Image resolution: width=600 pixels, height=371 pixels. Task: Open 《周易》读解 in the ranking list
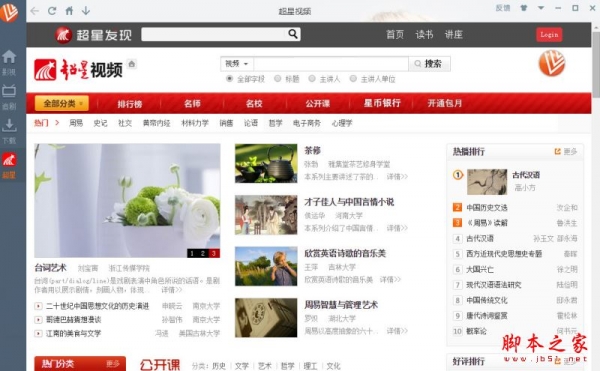tap(487, 223)
